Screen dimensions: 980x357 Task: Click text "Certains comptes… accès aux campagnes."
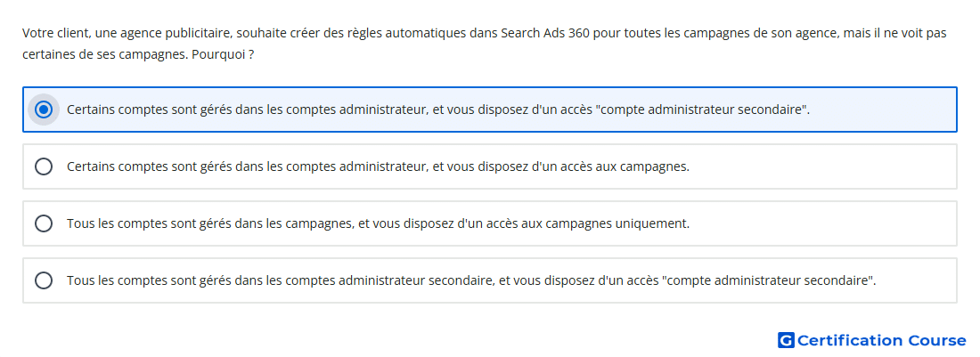378,166
